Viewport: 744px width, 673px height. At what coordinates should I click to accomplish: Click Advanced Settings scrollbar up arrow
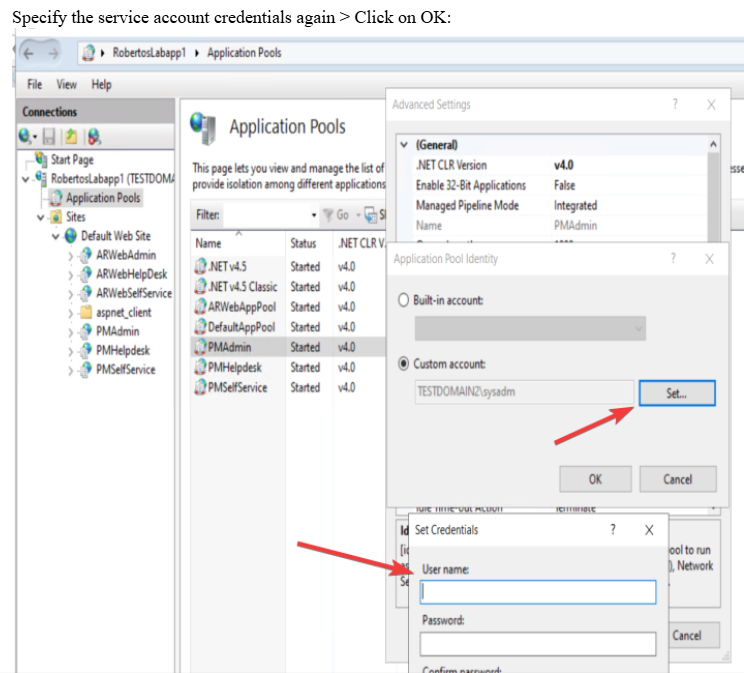click(x=713, y=144)
